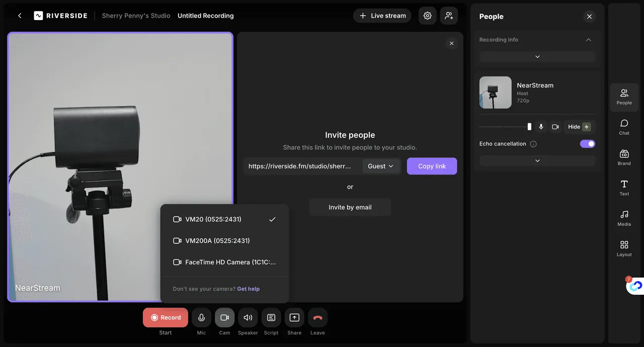The width and height of the screenshot is (644, 347).
Task: Leave the studio with red phone icon
Action: click(x=317, y=317)
